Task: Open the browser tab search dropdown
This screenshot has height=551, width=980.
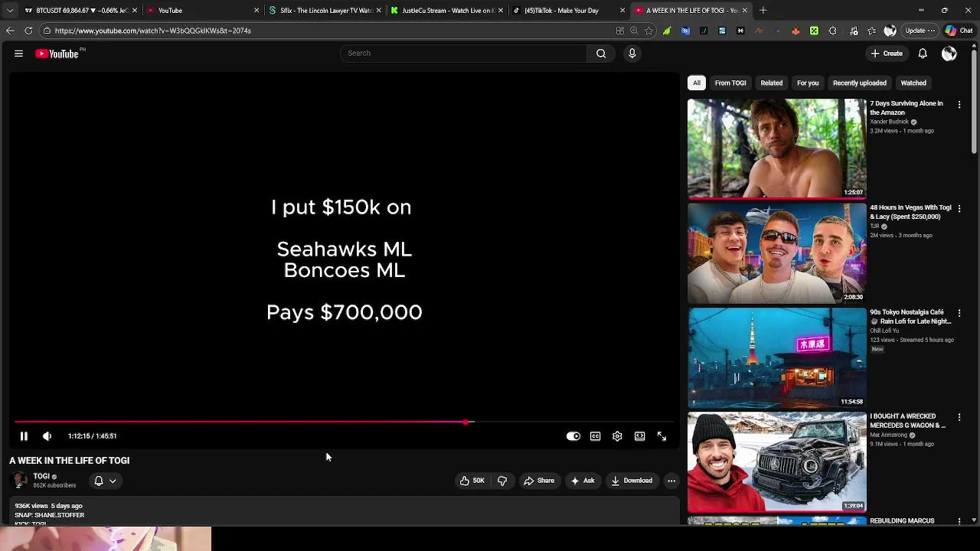Action: pyautogui.click(x=9, y=11)
